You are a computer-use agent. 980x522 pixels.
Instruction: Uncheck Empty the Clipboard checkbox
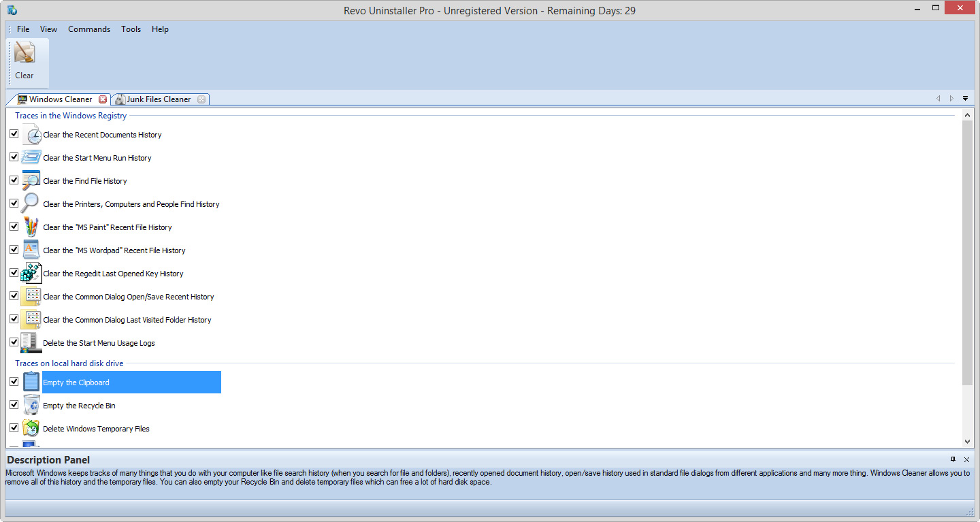pos(14,382)
